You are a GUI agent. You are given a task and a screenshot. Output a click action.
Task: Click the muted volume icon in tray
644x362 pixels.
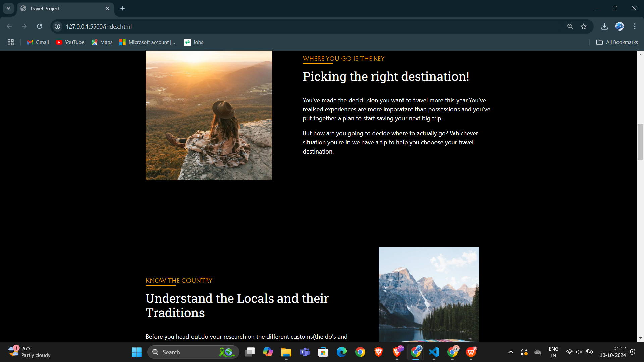pyautogui.click(x=579, y=352)
